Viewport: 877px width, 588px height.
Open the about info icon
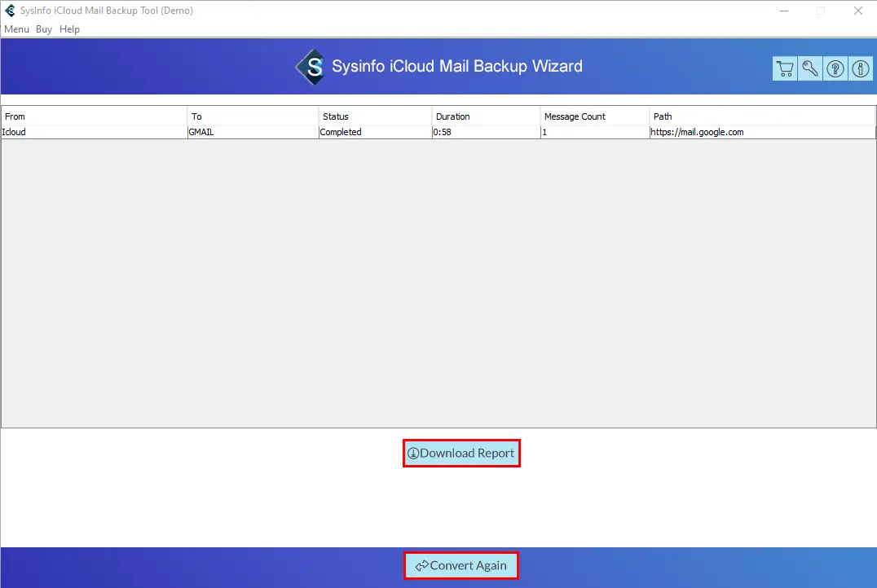(x=861, y=68)
